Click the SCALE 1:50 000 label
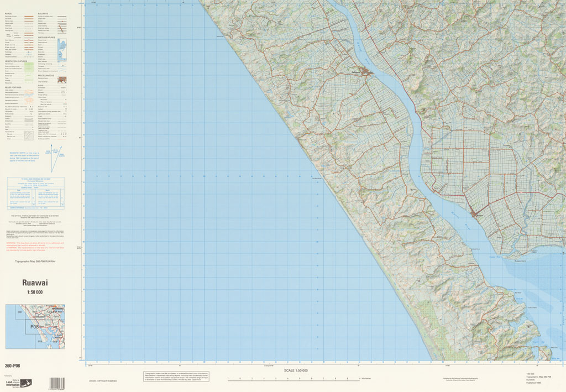 [296, 370]
